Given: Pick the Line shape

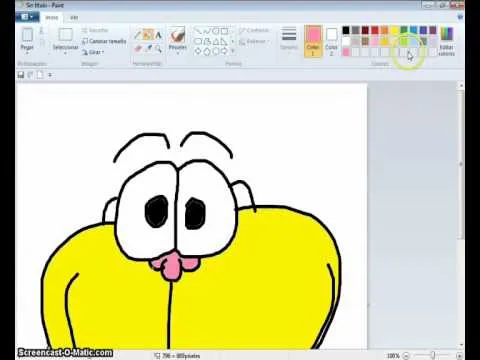Looking at the screenshot, I should click(x=198, y=31).
